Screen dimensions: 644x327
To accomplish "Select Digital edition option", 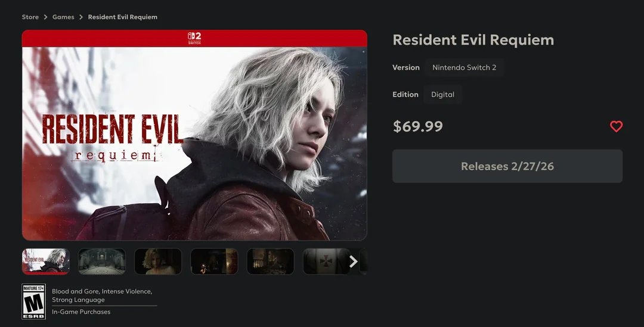I will pyautogui.click(x=442, y=94).
